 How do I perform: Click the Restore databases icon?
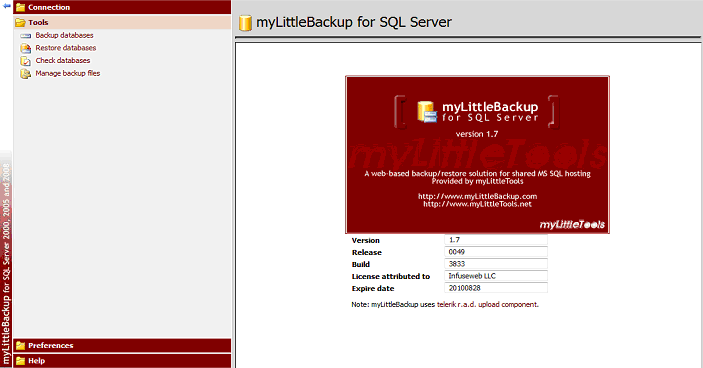(26, 48)
